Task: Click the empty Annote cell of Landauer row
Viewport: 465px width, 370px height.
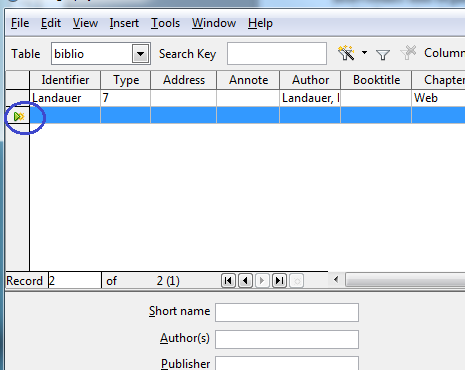Action: 248,98
